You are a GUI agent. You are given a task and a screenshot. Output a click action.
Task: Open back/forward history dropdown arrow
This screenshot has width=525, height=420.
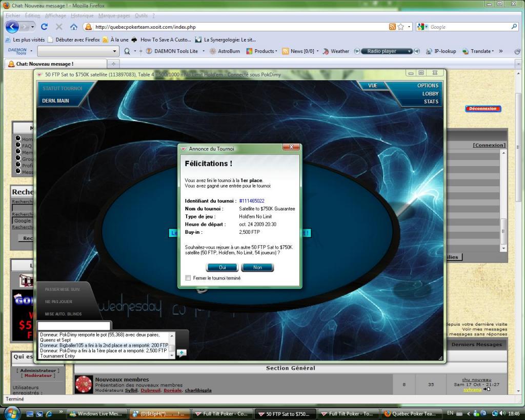32,27
